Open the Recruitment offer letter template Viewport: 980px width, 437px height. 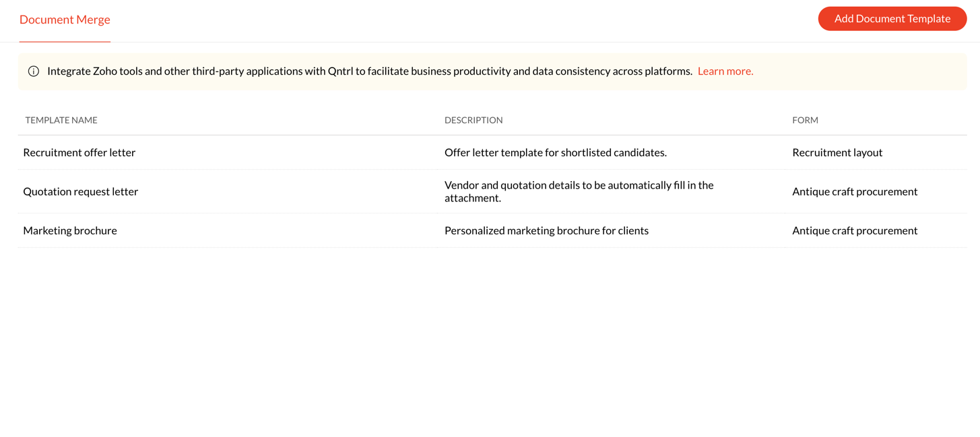pyautogui.click(x=79, y=153)
